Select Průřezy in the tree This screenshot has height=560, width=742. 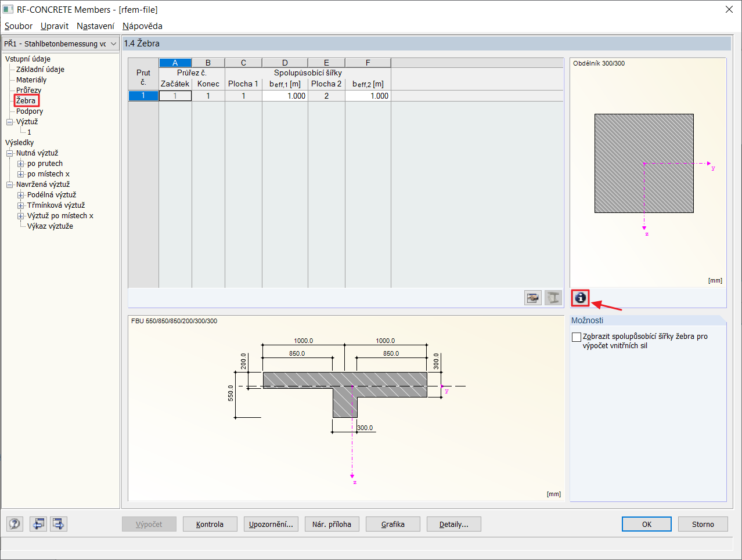pyautogui.click(x=28, y=91)
